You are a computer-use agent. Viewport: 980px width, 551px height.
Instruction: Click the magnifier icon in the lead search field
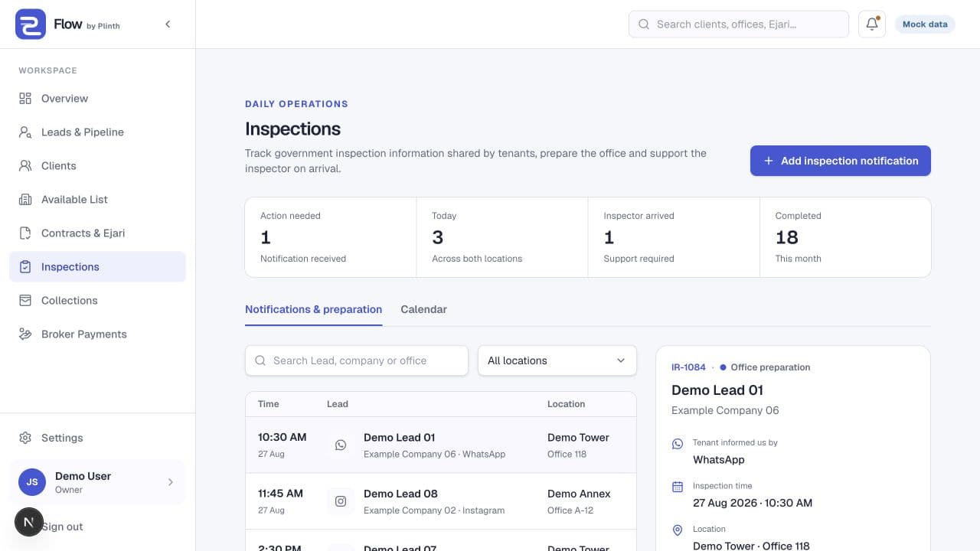(x=260, y=360)
